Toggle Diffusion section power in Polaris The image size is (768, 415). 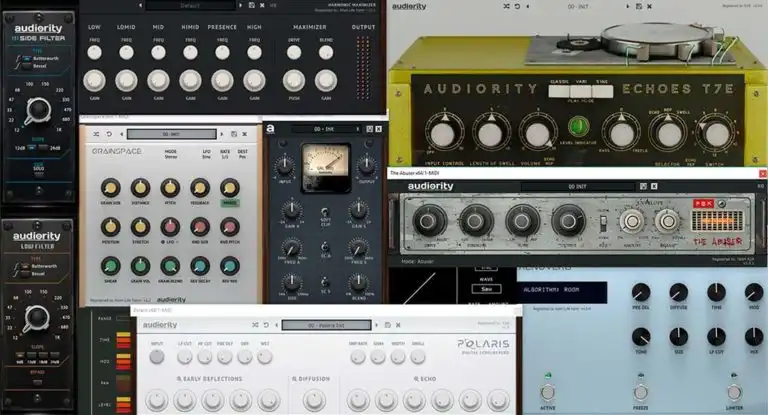294,379
